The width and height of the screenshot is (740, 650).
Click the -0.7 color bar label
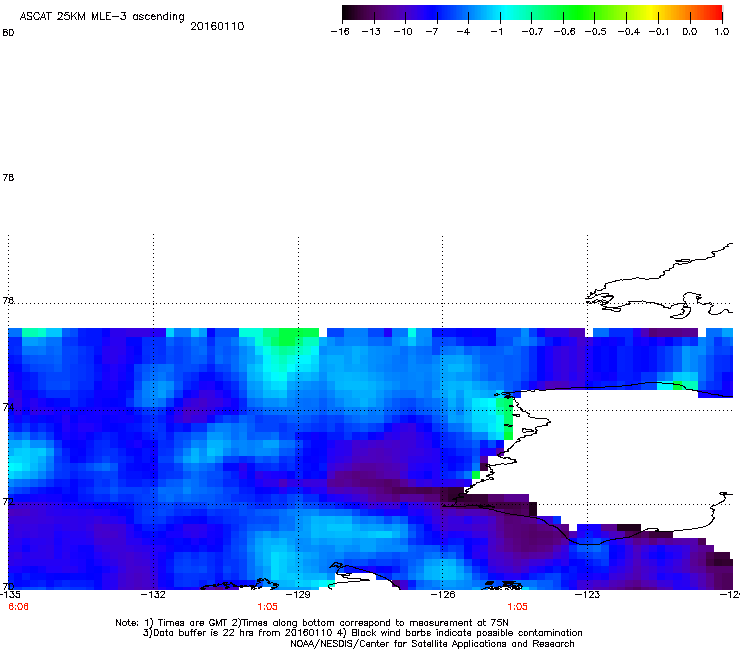[x=532, y=32]
